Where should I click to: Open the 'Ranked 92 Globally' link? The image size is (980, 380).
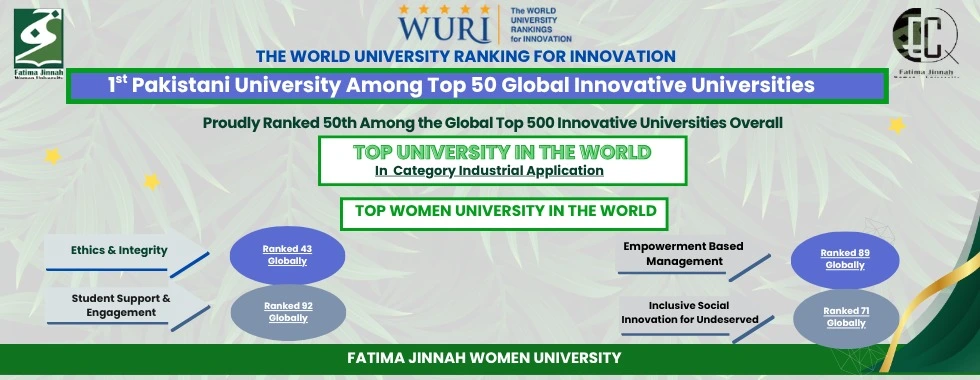click(288, 312)
